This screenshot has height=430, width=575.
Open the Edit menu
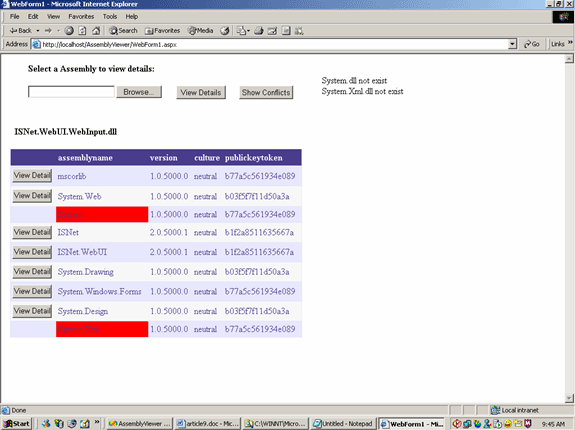33,16
